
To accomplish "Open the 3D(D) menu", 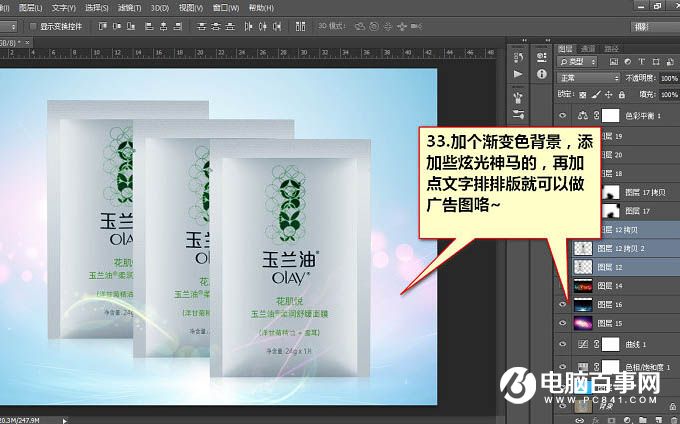I will (x=160, y=8).
